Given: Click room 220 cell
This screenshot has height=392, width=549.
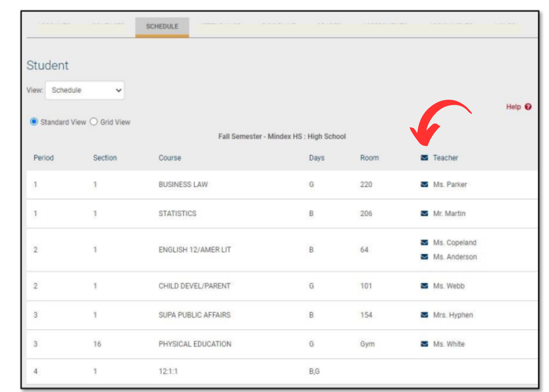Looking at the screenshot, I should (x=366, y=184).
